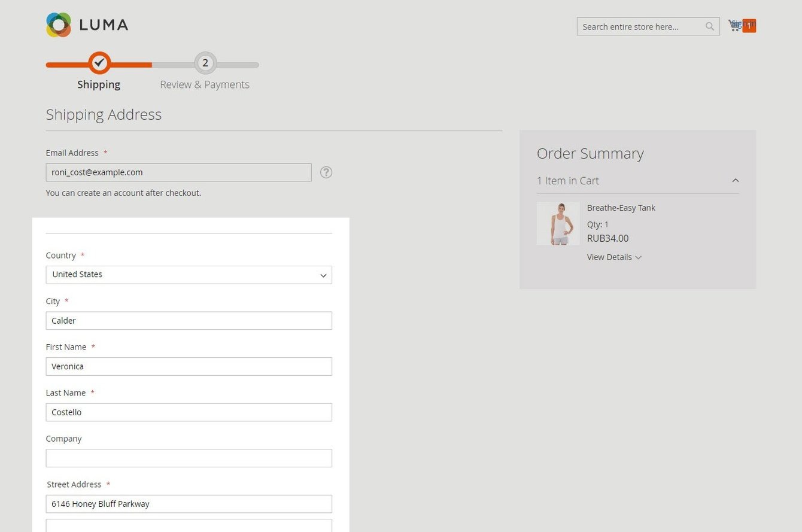Image resolution: width=802 pixels, height=532 pixels.
Task: Click into the City field
Action: (189, 321)
